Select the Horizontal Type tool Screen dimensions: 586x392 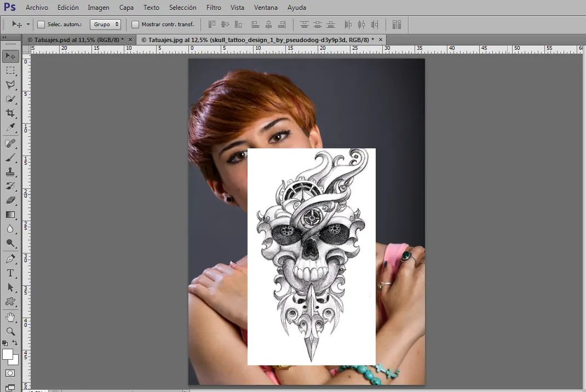[x=10, y=273]
